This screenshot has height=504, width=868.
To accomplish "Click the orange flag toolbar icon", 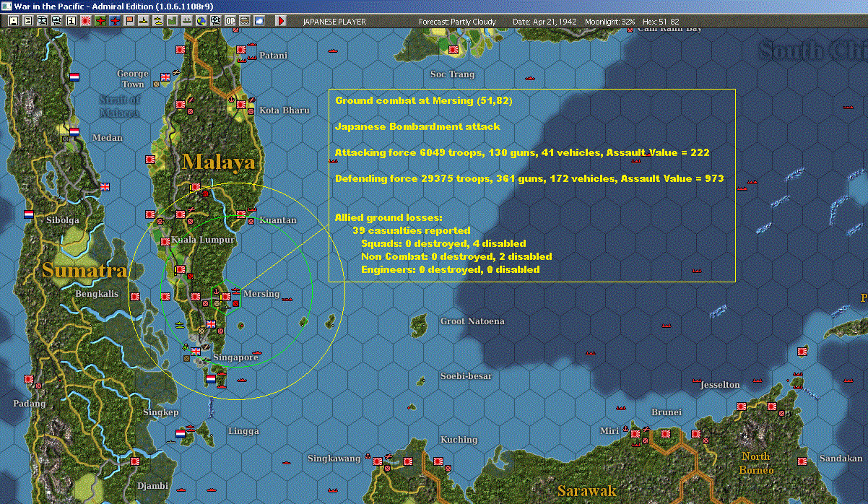I will pyautogui.click(x=129, y=21).
